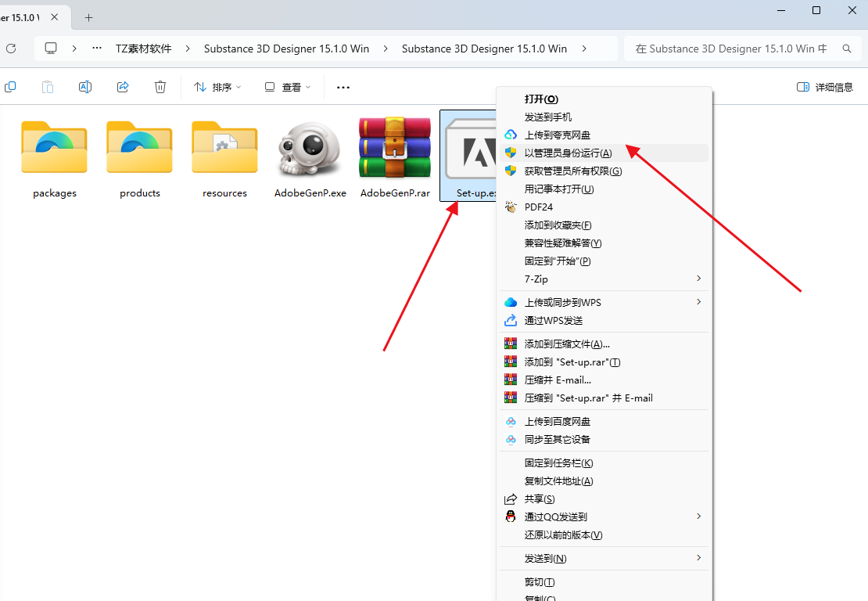868x601 pixels.
Task: Select 以管理员身份运行(A) from the context menu
Action: [x=561, y=153]
